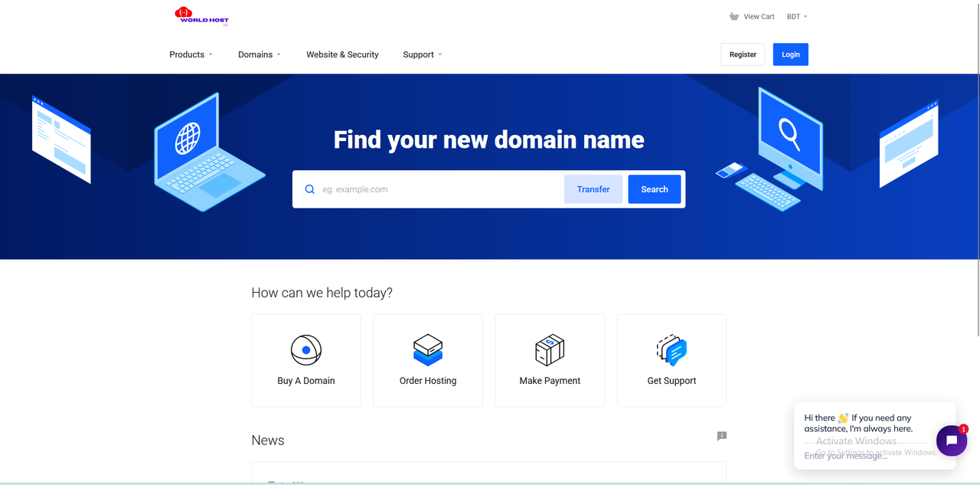Click the Search domain button
980x485 pixels.
click(x=655, y=189)
